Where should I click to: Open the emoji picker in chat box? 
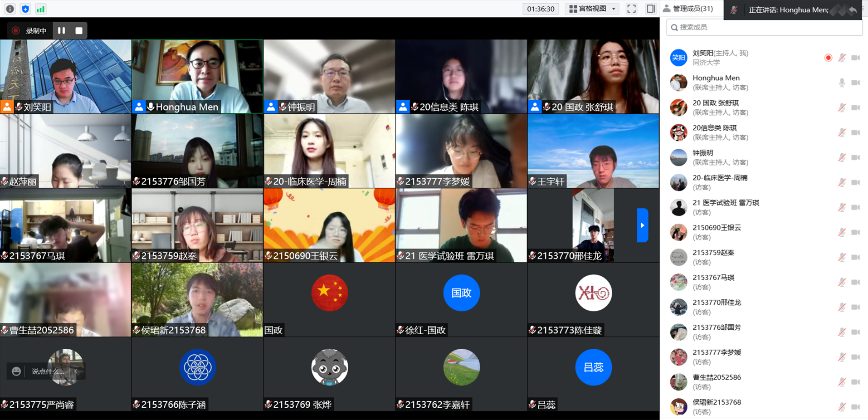click(x=16, y=371)
